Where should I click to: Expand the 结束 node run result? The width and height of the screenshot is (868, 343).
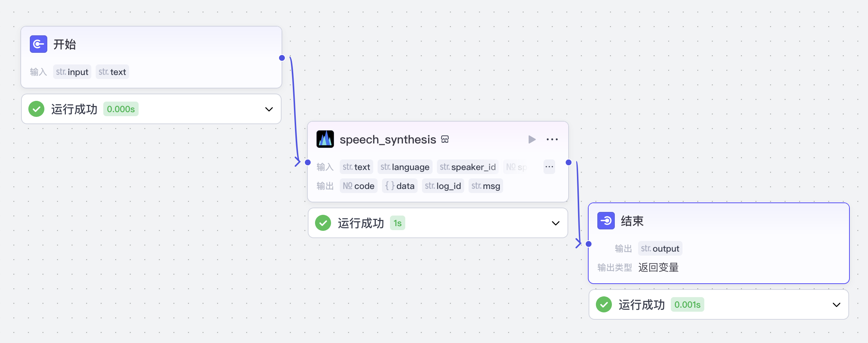[x=836, y=305]
